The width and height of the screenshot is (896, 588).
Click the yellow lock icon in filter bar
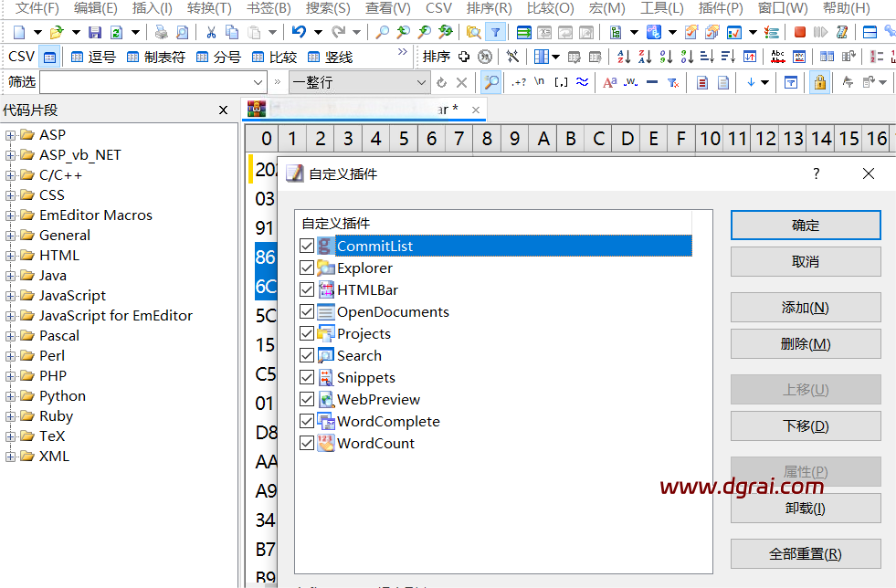819,82
